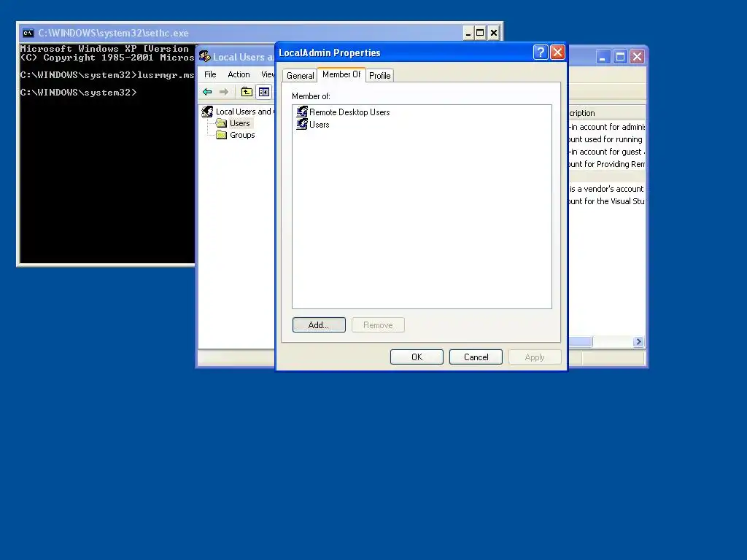Toggle the Show/Hide Console Tree icon
This screenshot has height=560, width=747.
[264, 92]
